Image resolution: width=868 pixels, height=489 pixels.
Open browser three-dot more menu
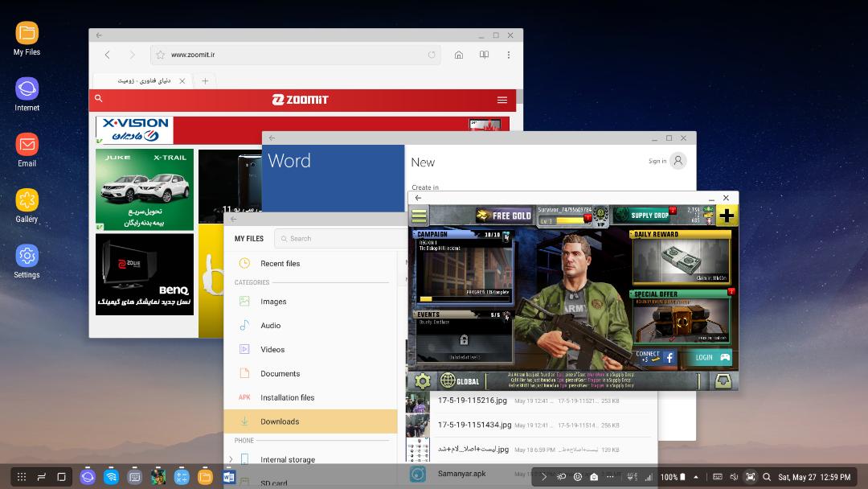click(x=508, y=55)
